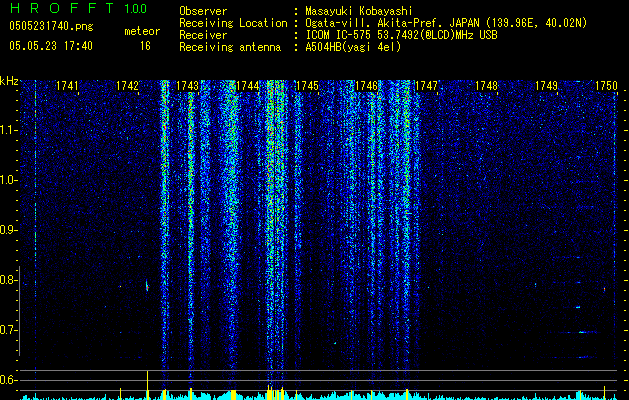Click the 1741 time marker

point(67,85)
